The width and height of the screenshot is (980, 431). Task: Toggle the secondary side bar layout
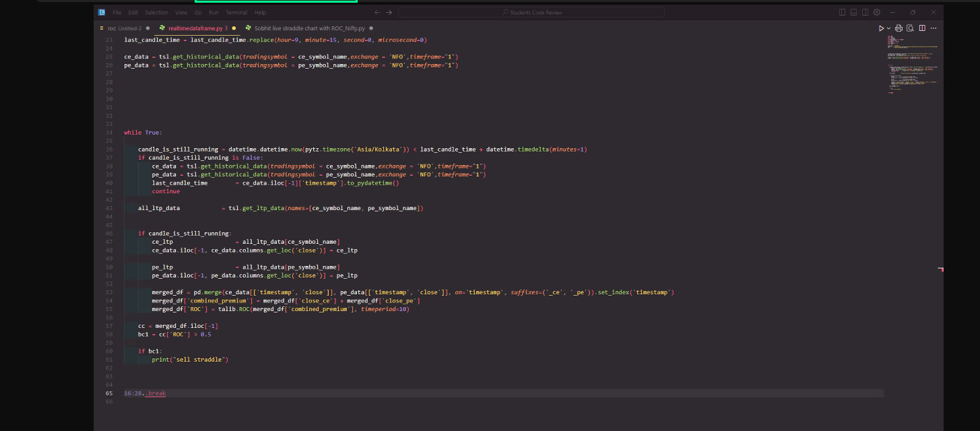865,12
